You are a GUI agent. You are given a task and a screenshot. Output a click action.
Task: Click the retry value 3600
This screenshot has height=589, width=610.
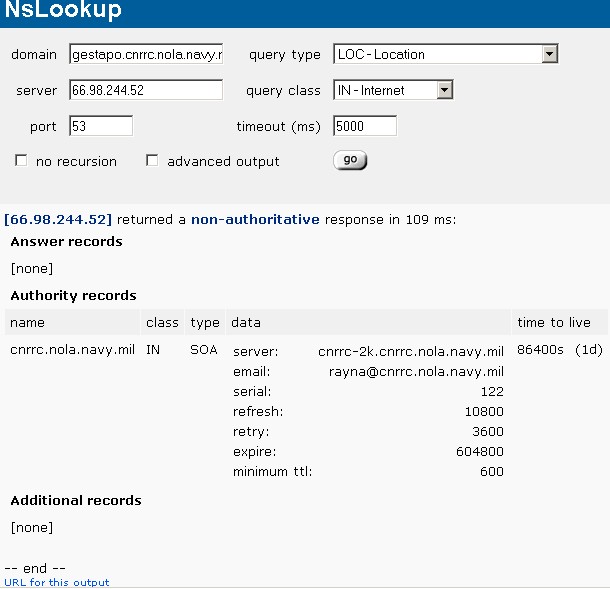(488, 431)
